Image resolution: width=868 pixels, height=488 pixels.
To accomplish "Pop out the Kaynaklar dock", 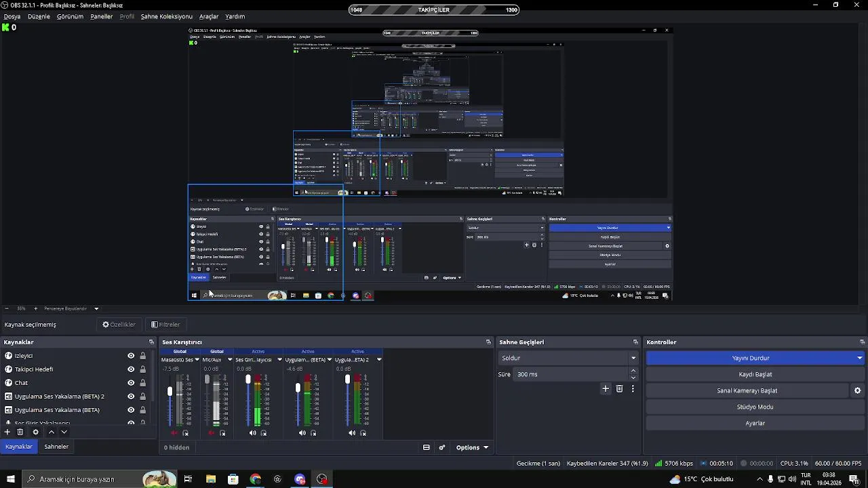I will tap(151, 342).
